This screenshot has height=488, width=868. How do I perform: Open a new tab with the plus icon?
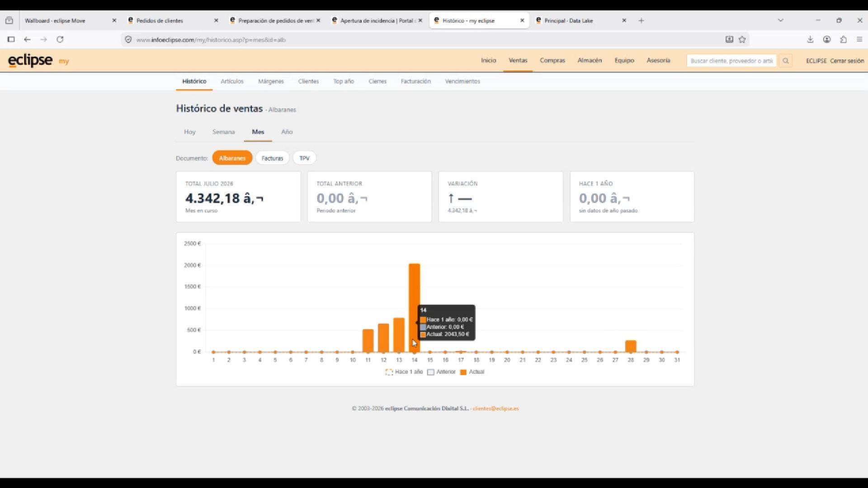641,20
